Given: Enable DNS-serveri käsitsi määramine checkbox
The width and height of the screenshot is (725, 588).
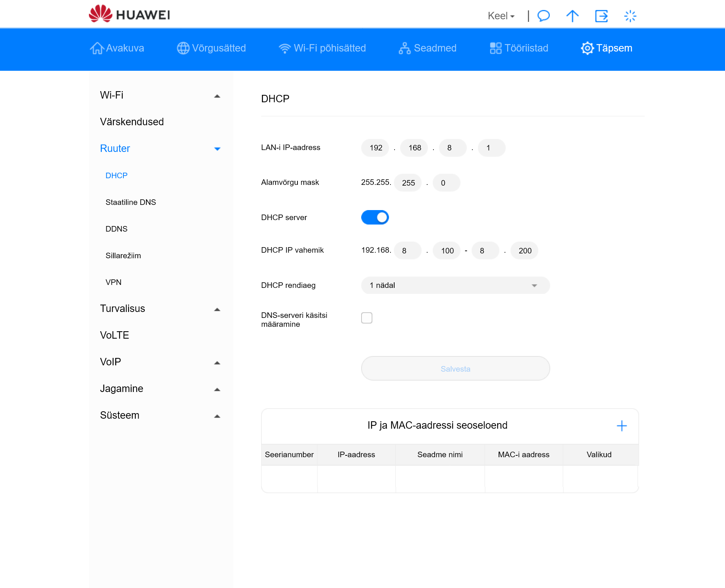Looking at the screenshot, I should coord(367,318).
